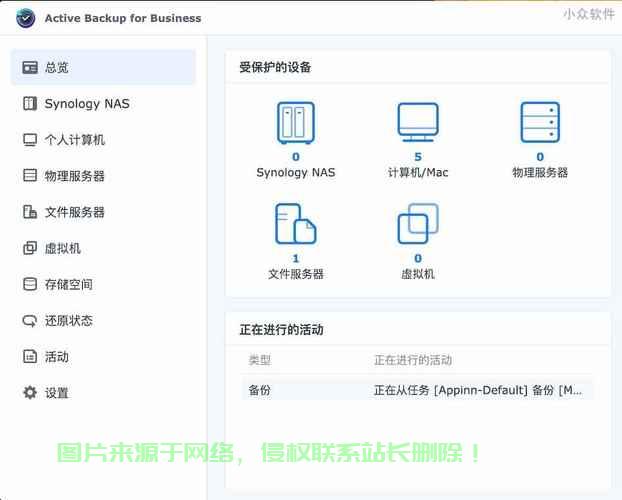Click the Synology NAS label under devices
The width and height of the screenshot is (622, 500).
[296, 173]
